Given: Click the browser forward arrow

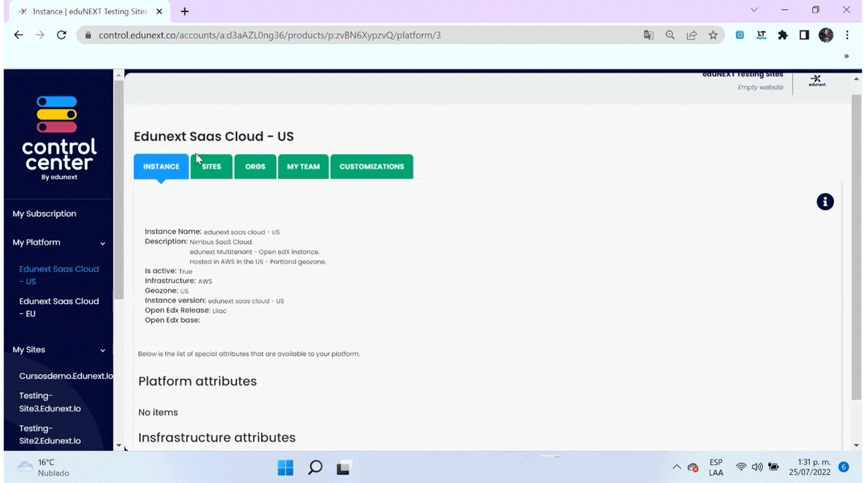Looking at the screenshot, I should (40, 35).
